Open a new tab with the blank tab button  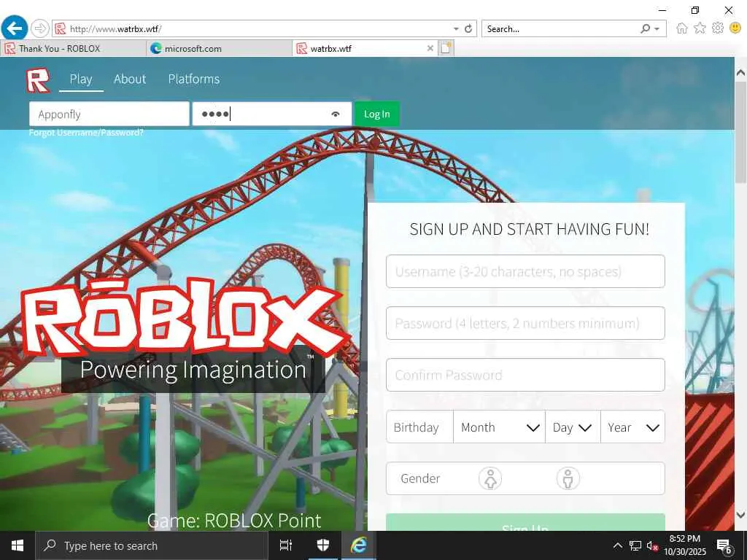coord(446,48)
